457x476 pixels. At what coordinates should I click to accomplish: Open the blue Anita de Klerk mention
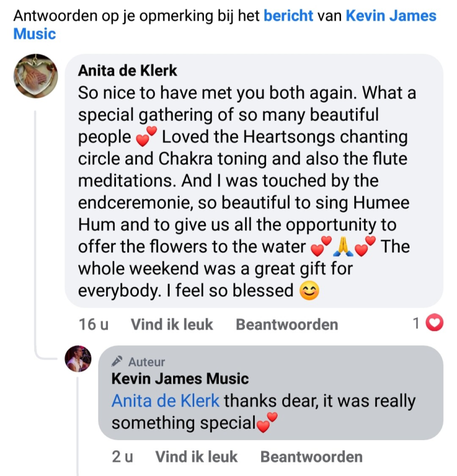tap(165, 401)
